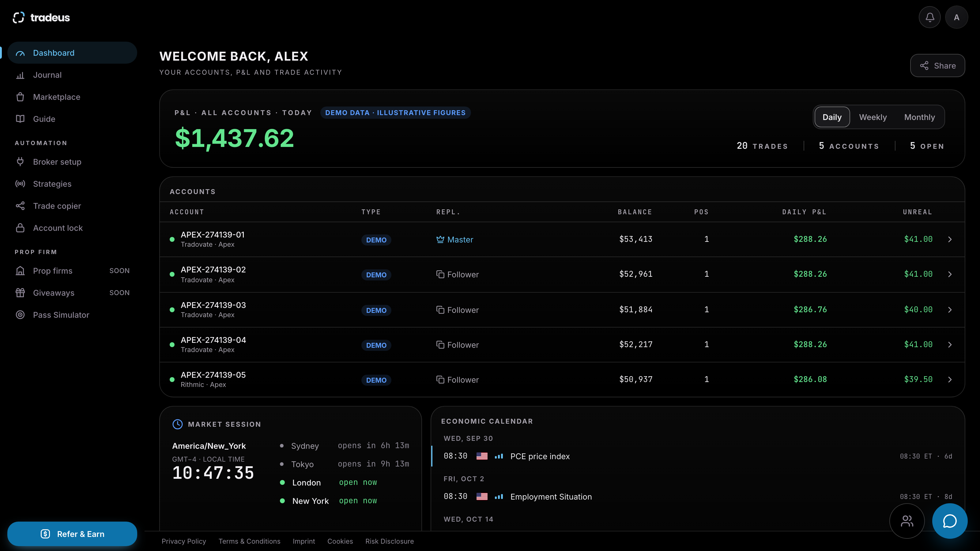Screen dimensions: 980x551
Task: Open the Imprint footer link
Action: point(303,541)
